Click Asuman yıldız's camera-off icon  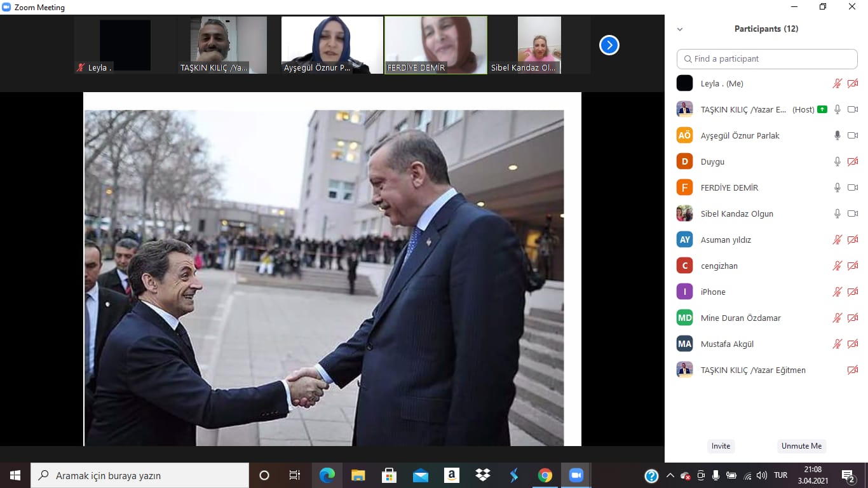pos(853,240)
